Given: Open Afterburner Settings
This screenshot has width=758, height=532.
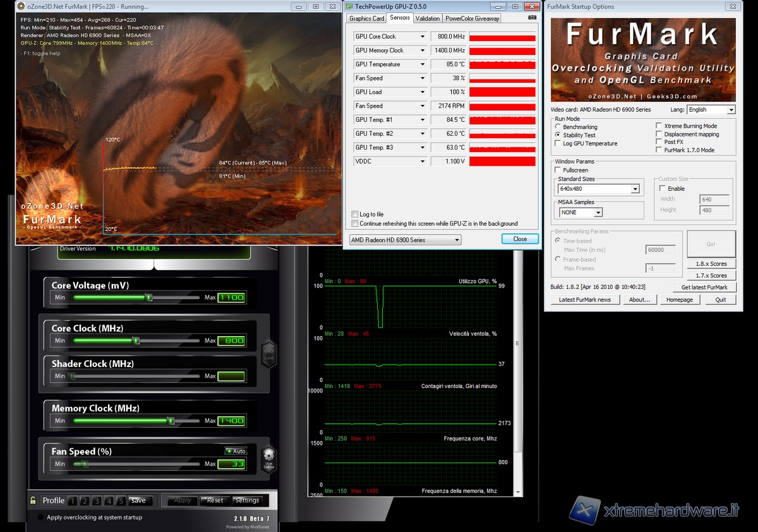Looking at the screenshot, I should (247, 500).
